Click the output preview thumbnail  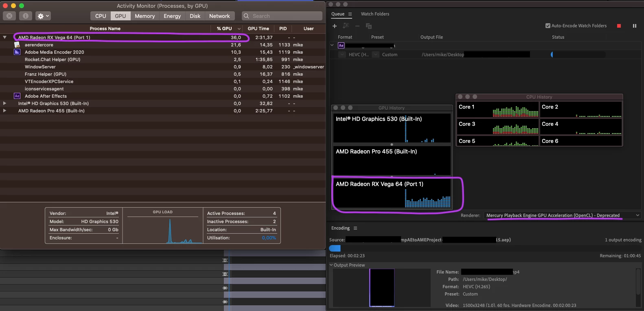pyautogui.click(x=382, y=287)
